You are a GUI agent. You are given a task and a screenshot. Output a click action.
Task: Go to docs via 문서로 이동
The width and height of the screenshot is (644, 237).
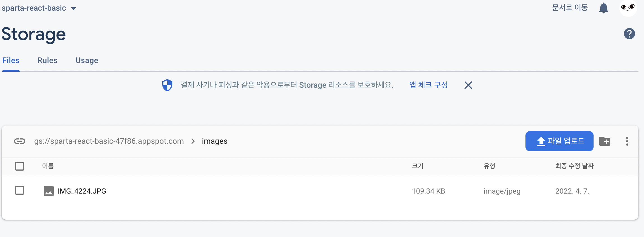click(570, 8)
